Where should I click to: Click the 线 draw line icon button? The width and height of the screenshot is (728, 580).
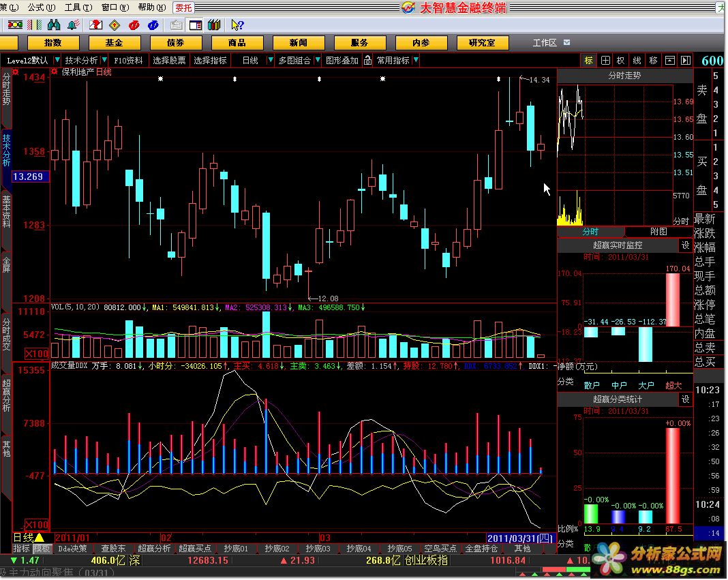(637, 61)
